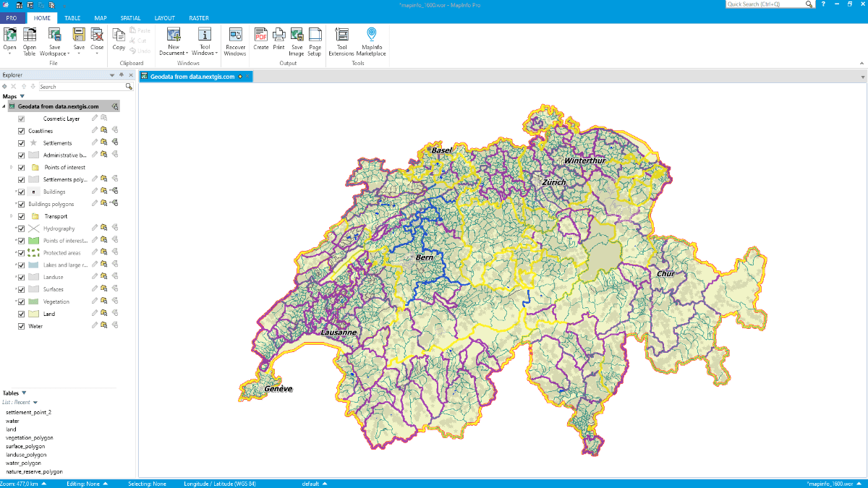This screenshot has width=868, height=488.
Task: Toggle visibility of Buildings polygons layer
Action: pyautogui.click(x=20, y=203)
